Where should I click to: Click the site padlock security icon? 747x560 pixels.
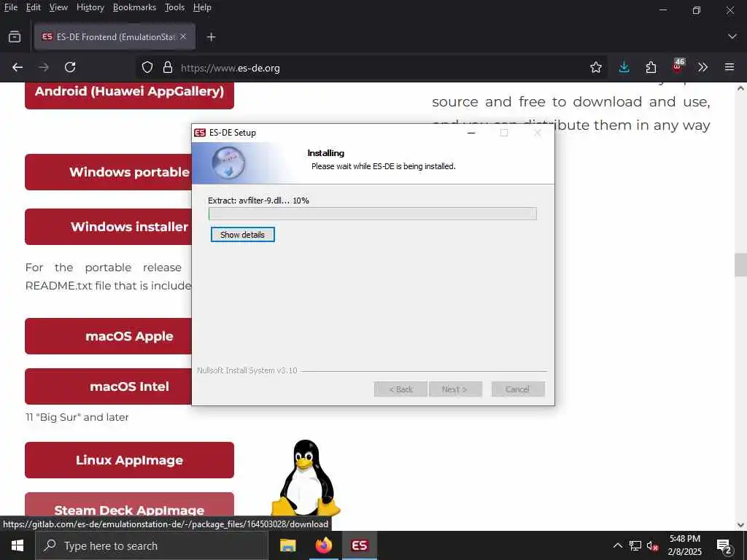point(168,68)
